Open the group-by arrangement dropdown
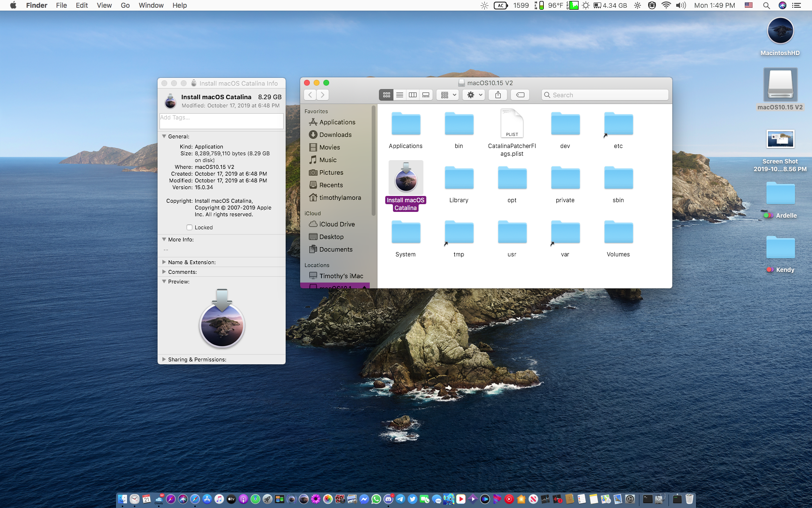Viewport: 812px width, 508px height. [x=448, y=95]
